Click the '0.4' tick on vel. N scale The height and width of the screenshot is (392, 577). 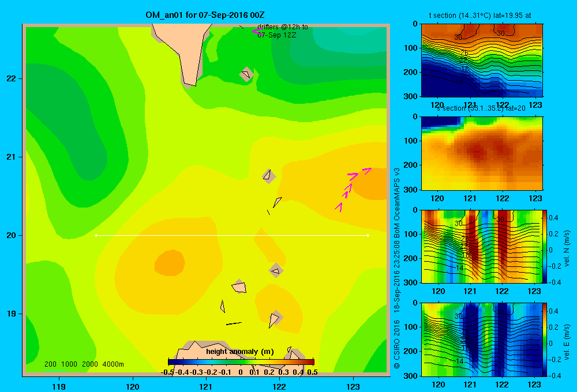pyautogui.click(x=553, y=218)
